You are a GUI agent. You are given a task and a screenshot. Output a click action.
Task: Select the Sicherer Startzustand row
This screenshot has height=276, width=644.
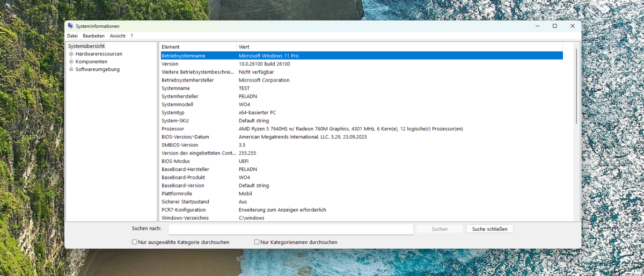[361, 202]
